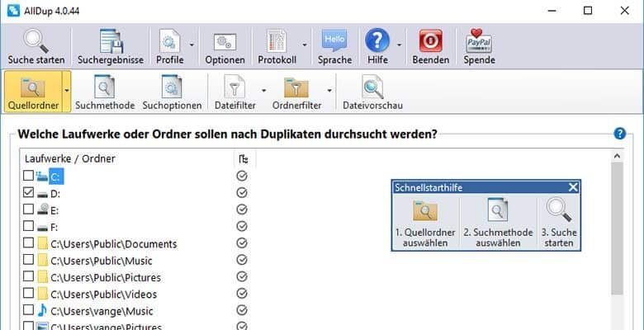The width and height of the screenshot is (644, 330).
Task: Check the Public\Documents folder checkbox
Action: 28,243
